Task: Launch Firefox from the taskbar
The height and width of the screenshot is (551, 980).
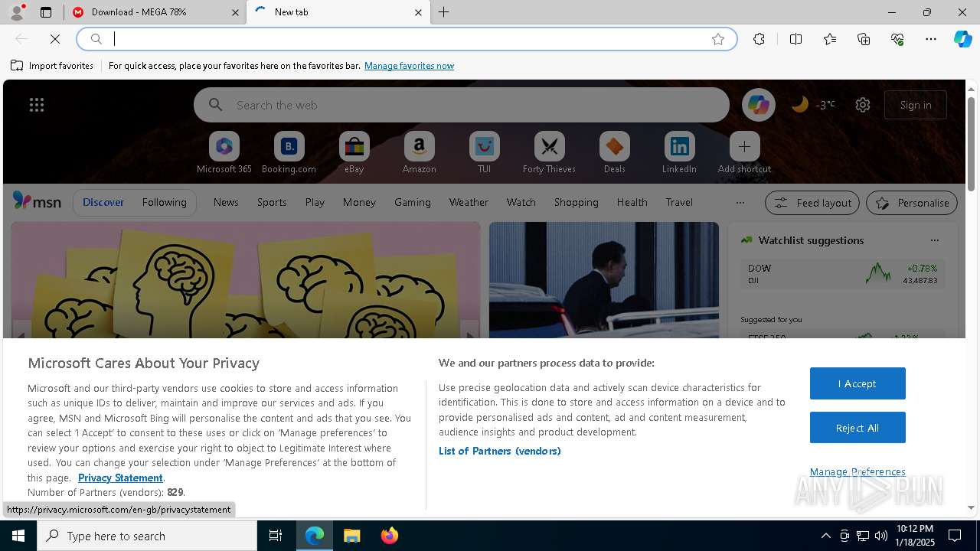Action: [x=389, y=536]
